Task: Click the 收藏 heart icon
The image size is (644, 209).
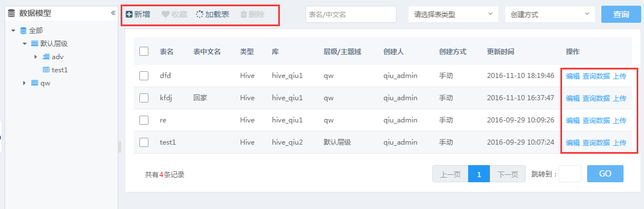Action: [165, 14]
